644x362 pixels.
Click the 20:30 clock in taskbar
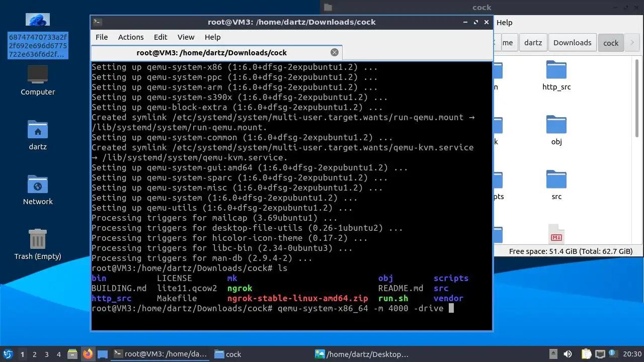click(x=632, y=354)
